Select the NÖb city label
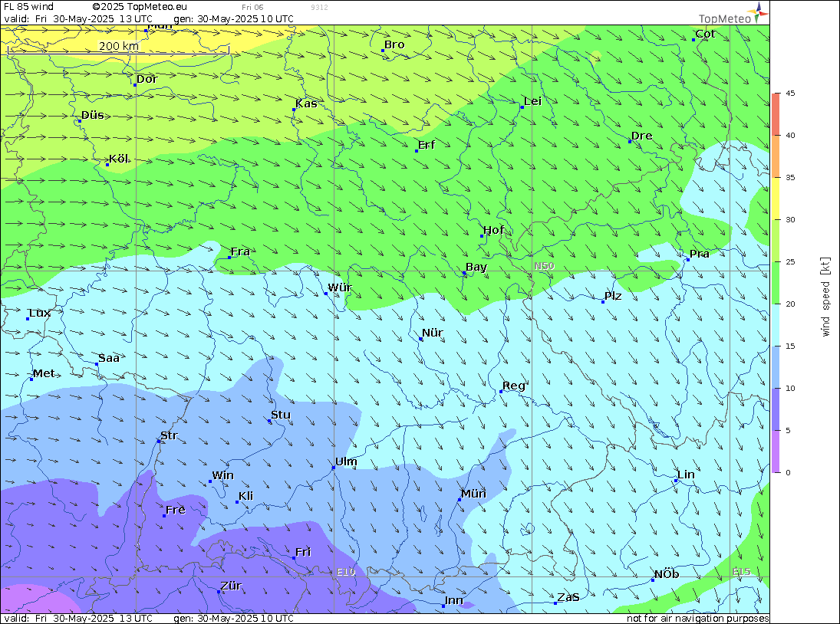The image size is (840, 624). click(667, 574)
